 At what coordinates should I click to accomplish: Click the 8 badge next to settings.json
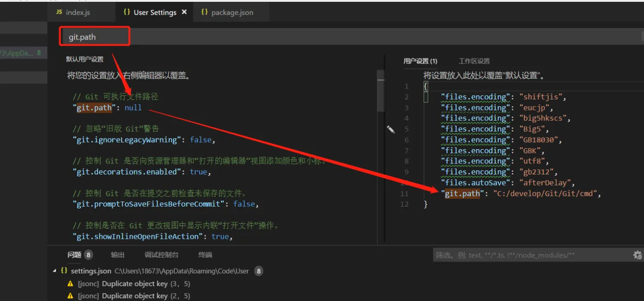coord(259,271)
